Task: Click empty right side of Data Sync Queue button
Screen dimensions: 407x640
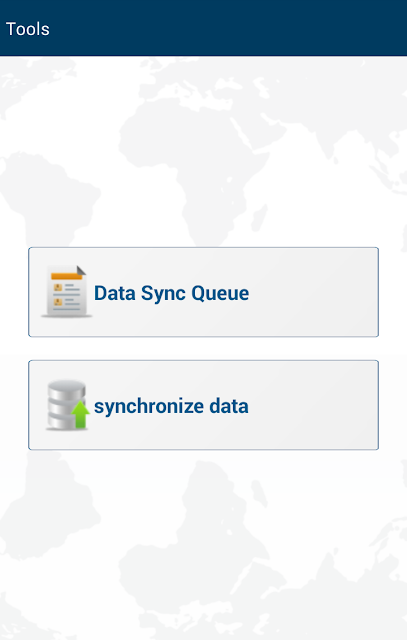Action: [x=314, y=292]
